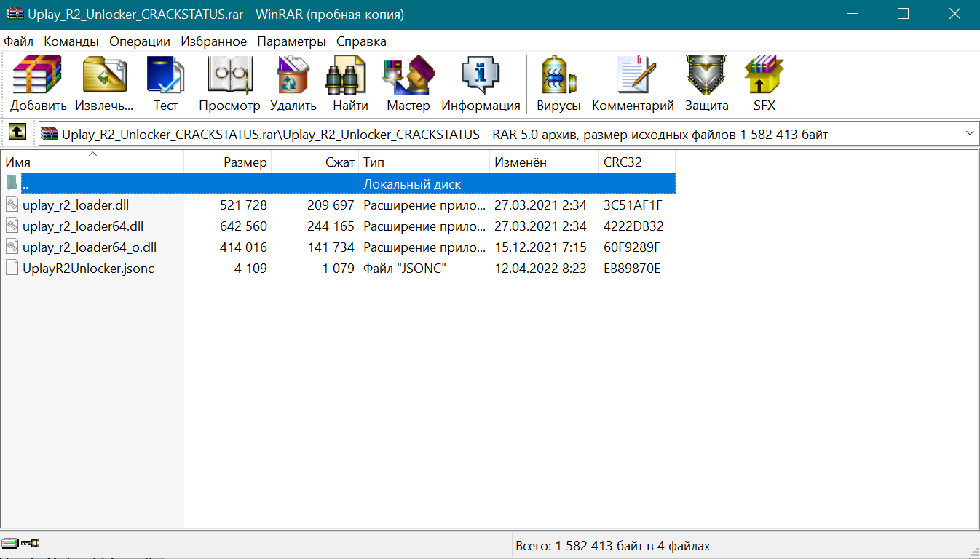The height and width of the screenshot is (559, 980).
Task: Go up one folder level button
Action: [x=16, y=133]
